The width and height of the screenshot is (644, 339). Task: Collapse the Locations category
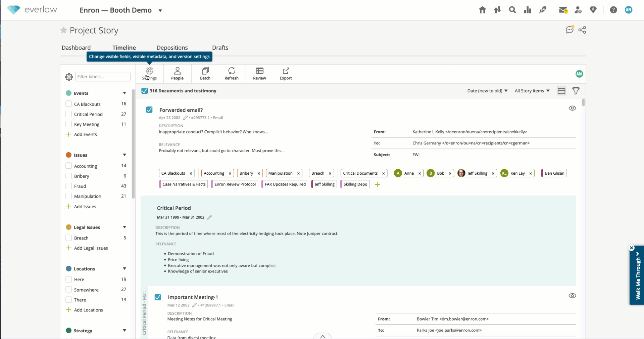(125, 268)
